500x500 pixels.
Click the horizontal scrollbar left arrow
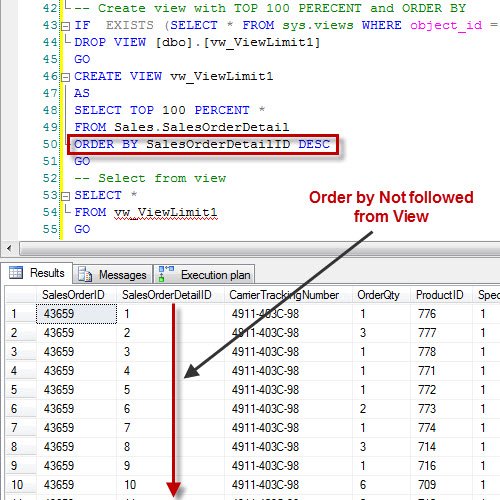[9, 248]
